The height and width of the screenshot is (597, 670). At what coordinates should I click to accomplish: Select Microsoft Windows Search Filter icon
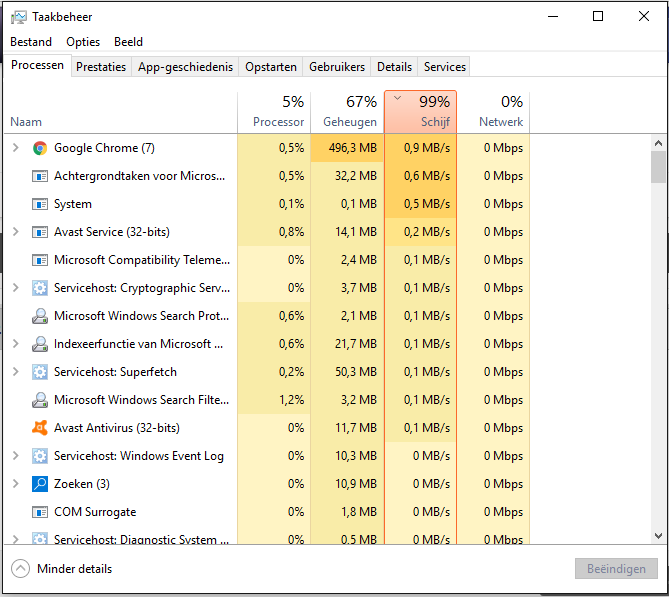coord(40,400)
